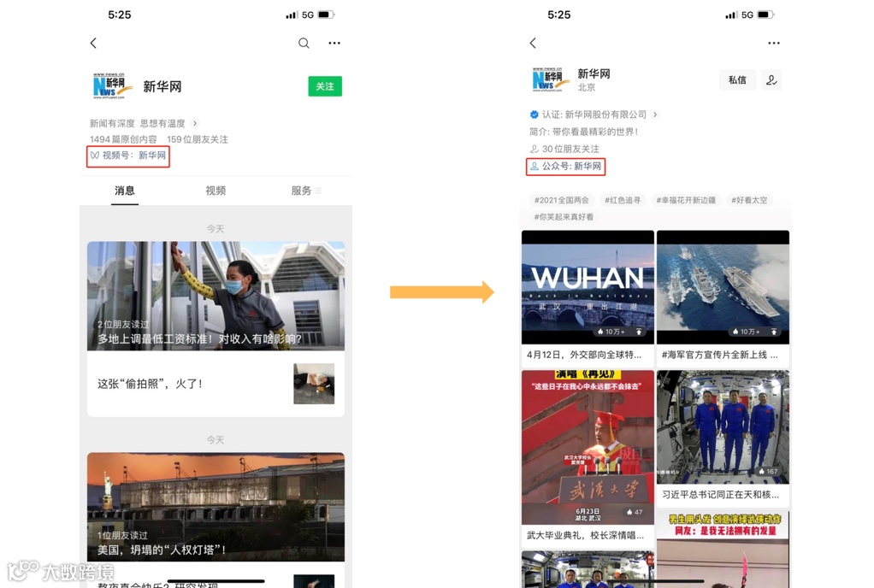874x588 pixels.
Task: Tap the 47 likes on graduation video
Action: pyautogui.click(x=635, y=512)
